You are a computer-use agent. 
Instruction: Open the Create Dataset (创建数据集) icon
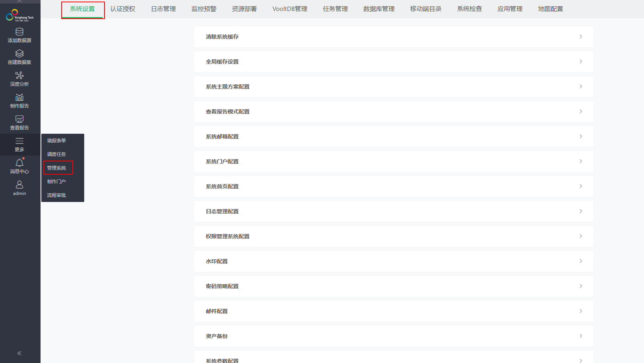point(19,54)
